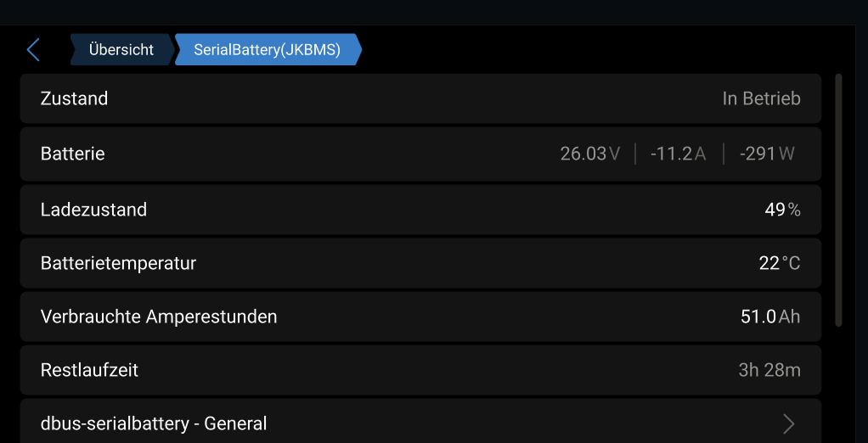Image resolution: width=868 pixels, height=443 pixels.
Task: Select the Ladezustand row label
Action: point(93,210)
